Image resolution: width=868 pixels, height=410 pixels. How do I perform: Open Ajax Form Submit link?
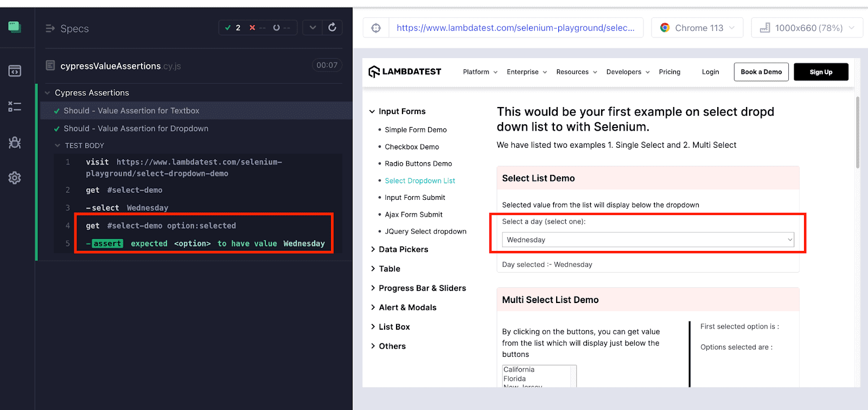click(413, 215)
